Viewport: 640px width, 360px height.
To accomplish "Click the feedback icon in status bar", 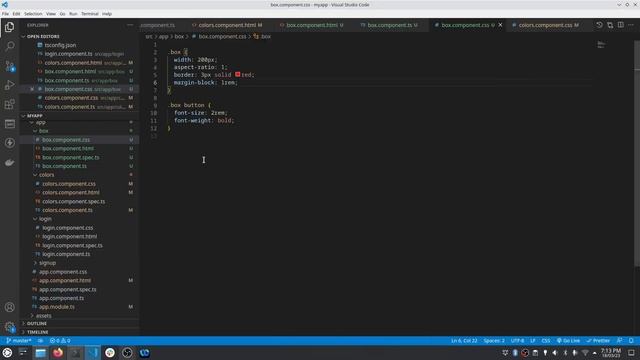I will [x=620, y=340].
